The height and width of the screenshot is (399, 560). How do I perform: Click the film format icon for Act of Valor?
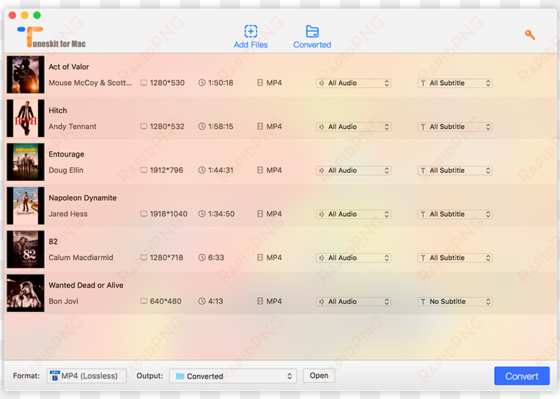tap(260, 83)
